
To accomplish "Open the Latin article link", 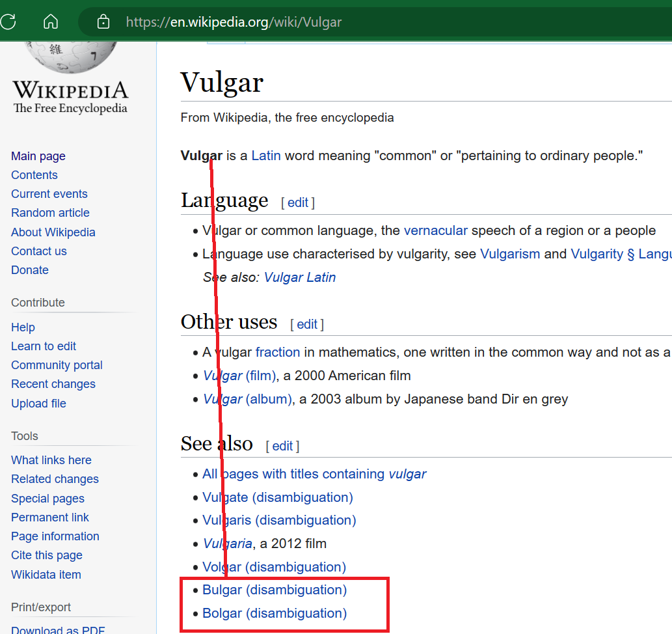I will 266,156.
